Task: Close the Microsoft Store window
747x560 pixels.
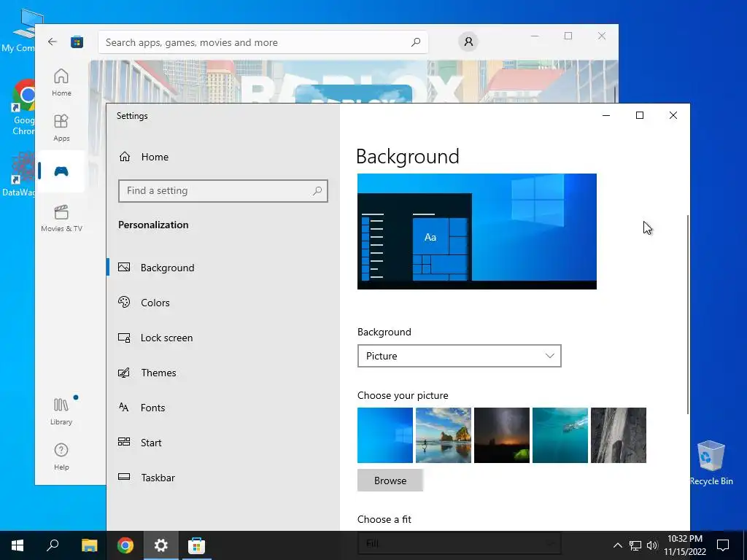Action: click(602, 36)
